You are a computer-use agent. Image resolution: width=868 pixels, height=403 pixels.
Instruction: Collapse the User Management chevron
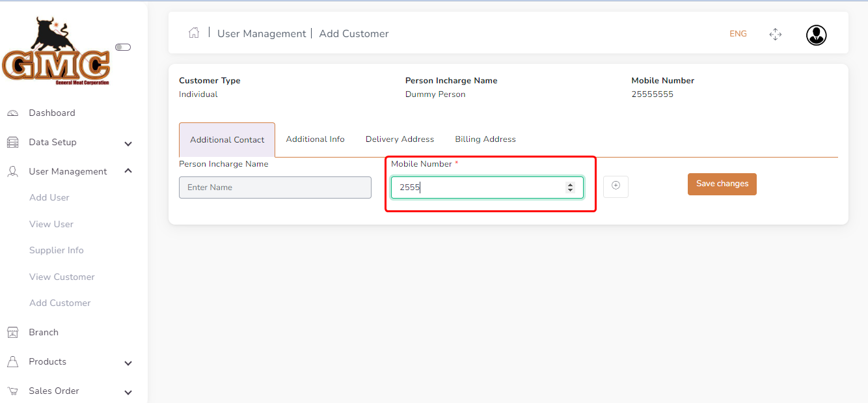128,171
